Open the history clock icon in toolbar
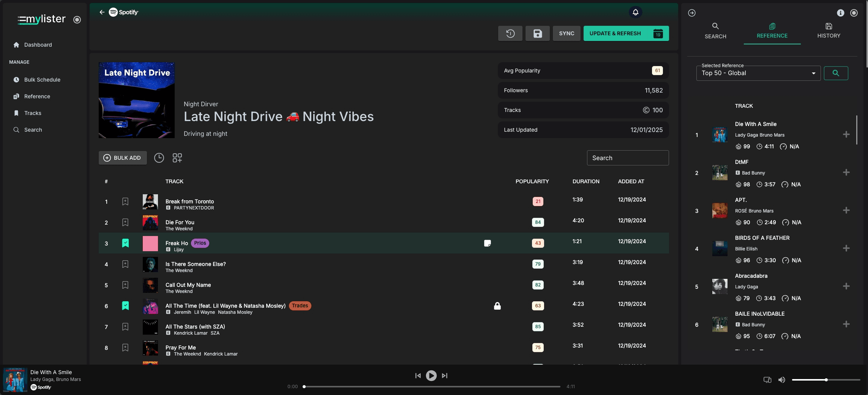Viewport: 868px width, 395px height. pos(510,33)
